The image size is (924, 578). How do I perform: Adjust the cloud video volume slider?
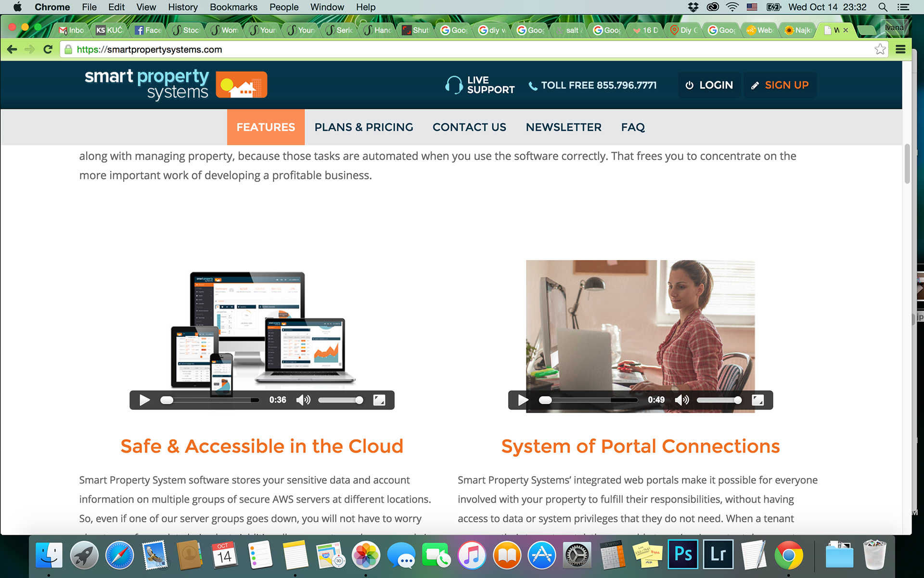[x=341, y=400]
